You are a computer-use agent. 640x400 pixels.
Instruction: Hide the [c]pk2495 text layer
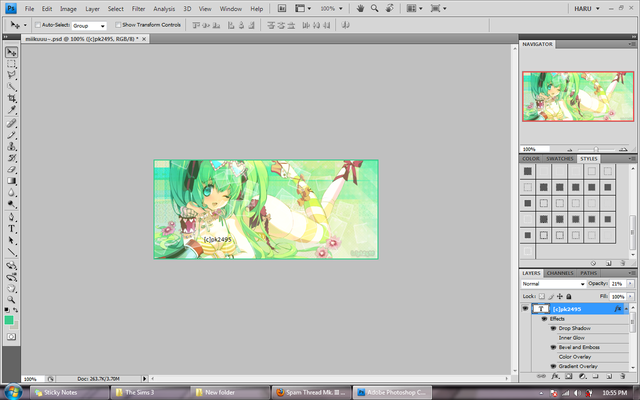(x=525, y=309)
